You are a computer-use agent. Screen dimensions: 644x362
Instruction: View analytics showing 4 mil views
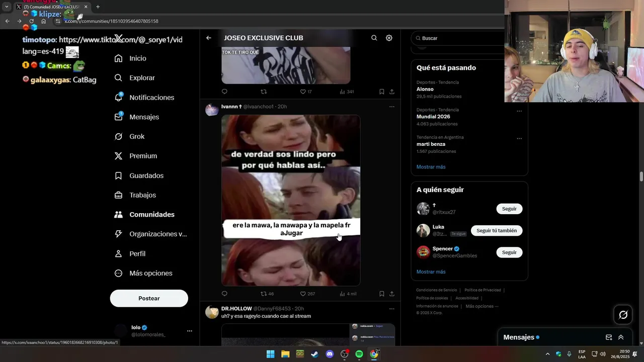[348, 294]
